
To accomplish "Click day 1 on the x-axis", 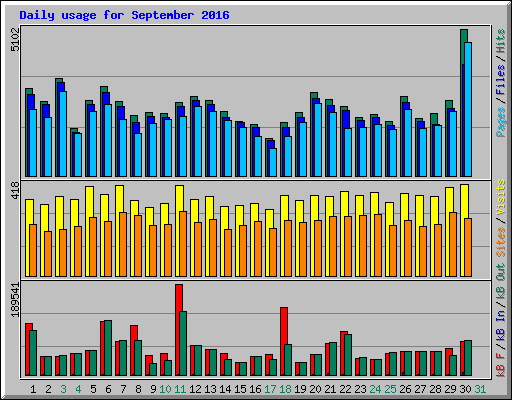I will click(33, 389).
